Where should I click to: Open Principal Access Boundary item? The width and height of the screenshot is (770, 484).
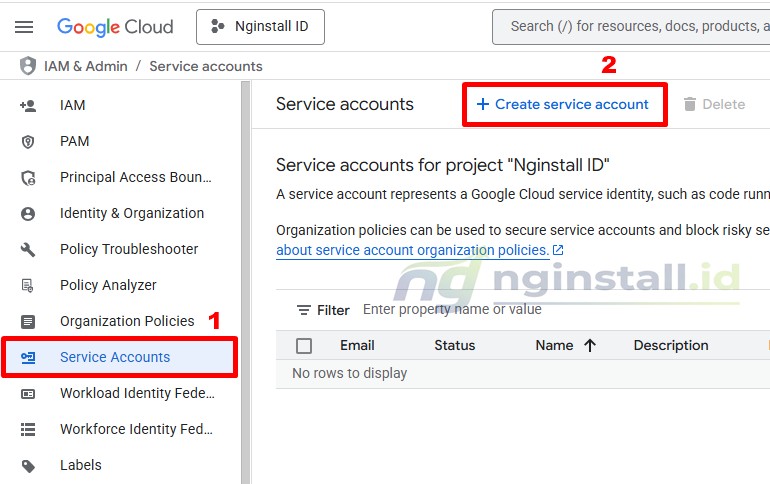[136, 177]
